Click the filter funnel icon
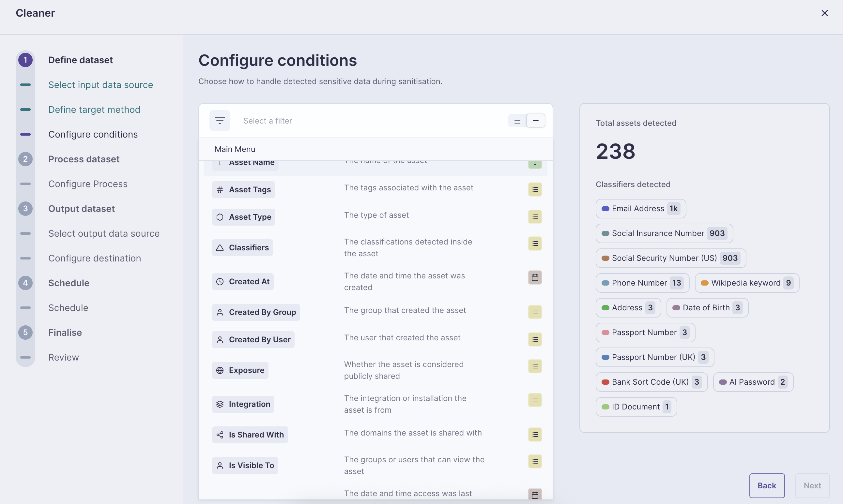This screenshot has width=843, height=504. tap(220, 121)
